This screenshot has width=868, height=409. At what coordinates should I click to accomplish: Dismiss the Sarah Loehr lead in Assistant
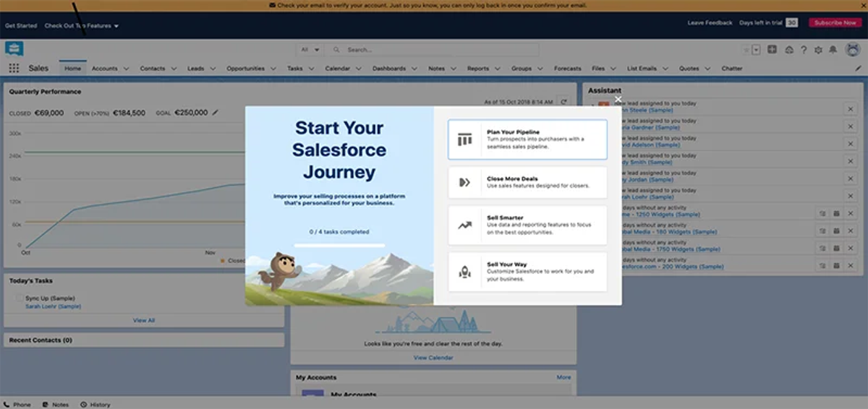[x=850, y=195]
